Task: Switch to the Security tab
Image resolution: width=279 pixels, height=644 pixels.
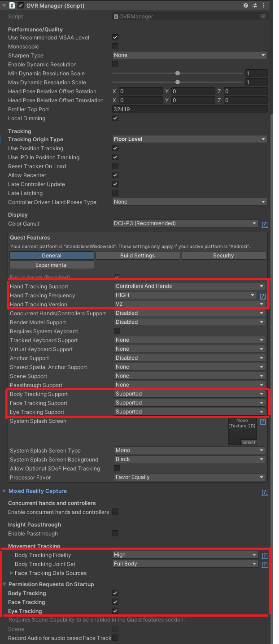Action: coord(224,255)
